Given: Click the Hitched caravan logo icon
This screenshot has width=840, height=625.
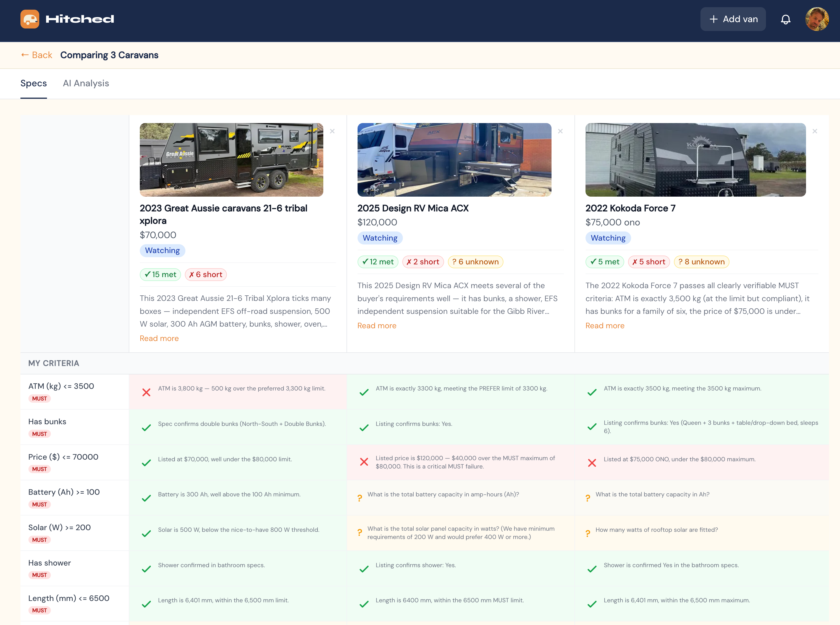Looking at the screenshot, I should 30,19.
